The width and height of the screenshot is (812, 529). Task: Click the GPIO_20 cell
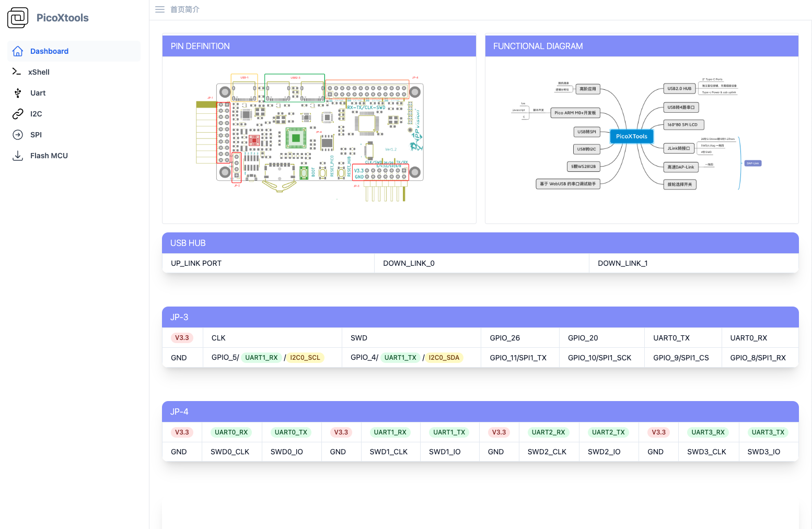click(x=602, y=338)
